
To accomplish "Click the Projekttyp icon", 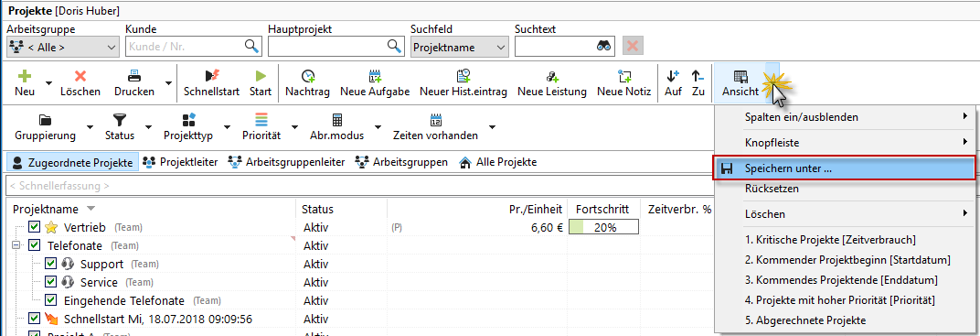I will [x=188, y=120].
